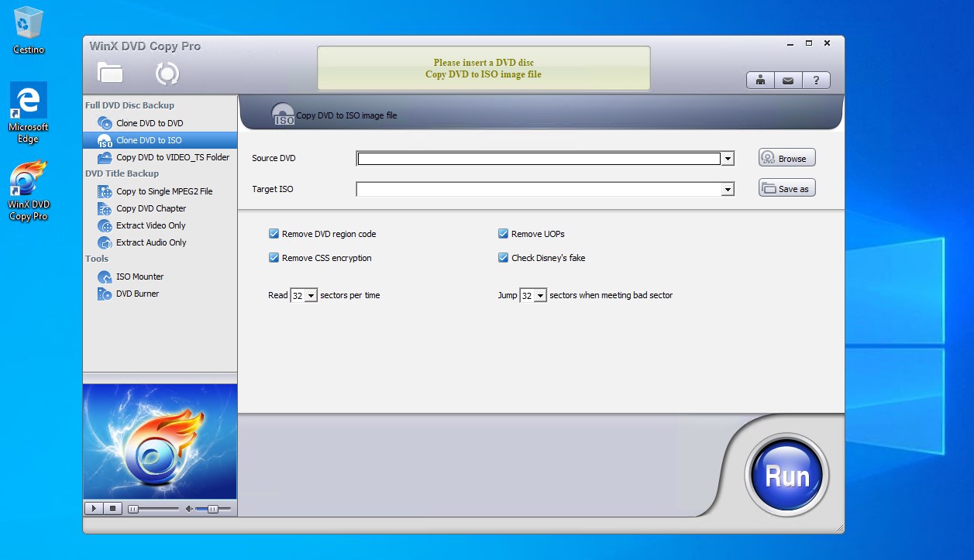Click the 'sectors per time' text
The image size is (974, 560).
click(350, 295)
